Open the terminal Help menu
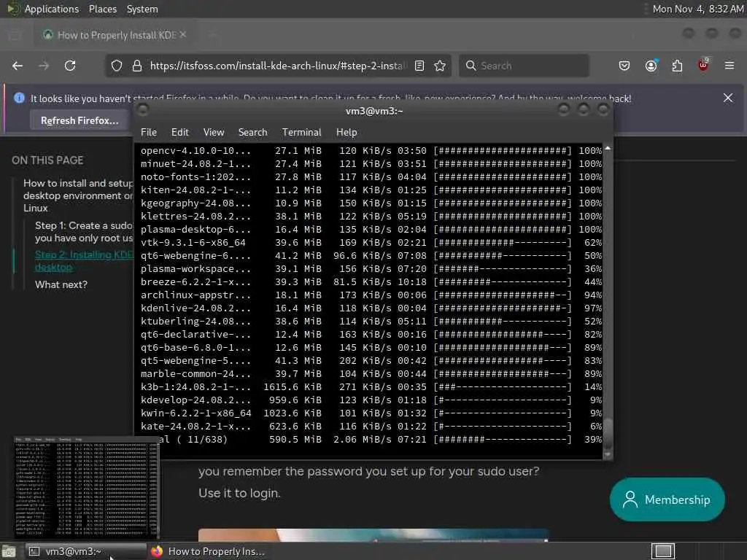 pos(347,133)
